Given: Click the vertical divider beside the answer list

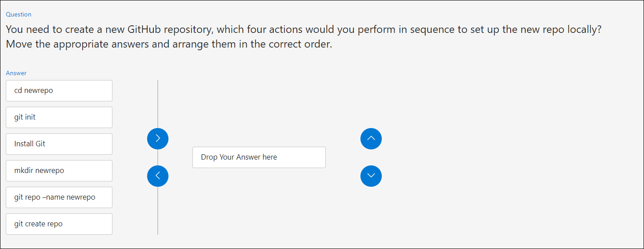Looking at the screenshot, I should [x=158, y=157].
